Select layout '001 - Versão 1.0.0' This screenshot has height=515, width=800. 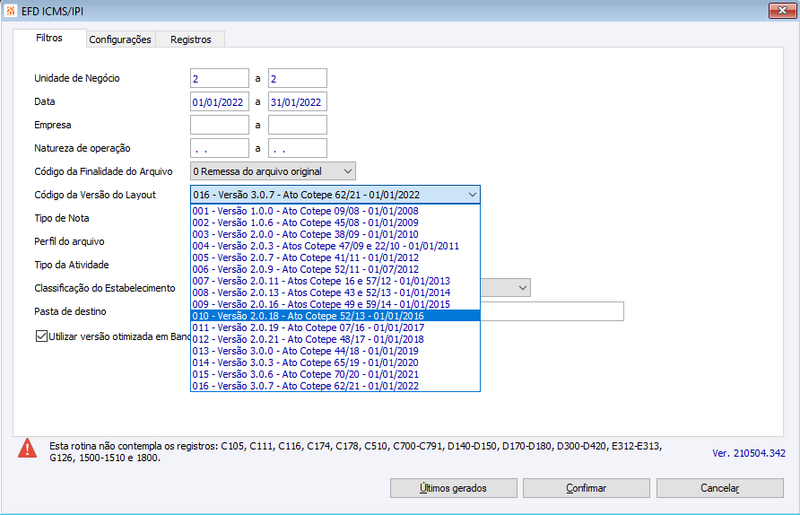(x=335, y=211)
